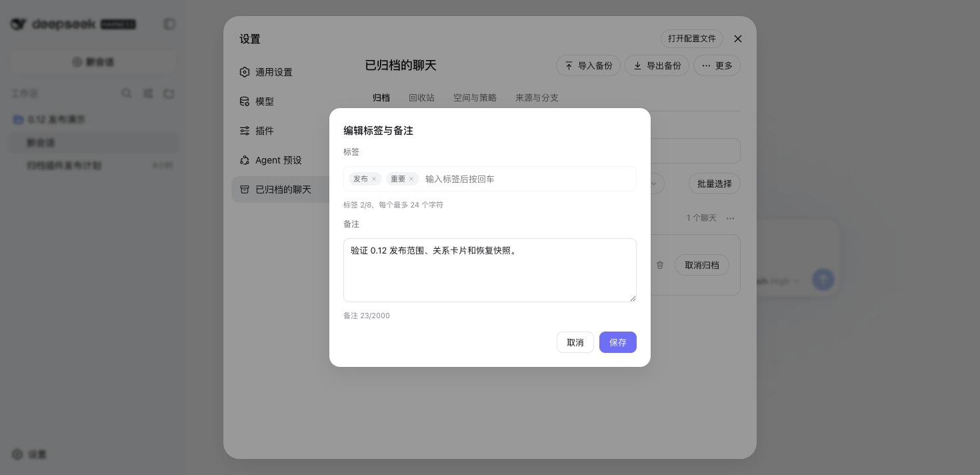Open the 空间与策略 tab

475,97
